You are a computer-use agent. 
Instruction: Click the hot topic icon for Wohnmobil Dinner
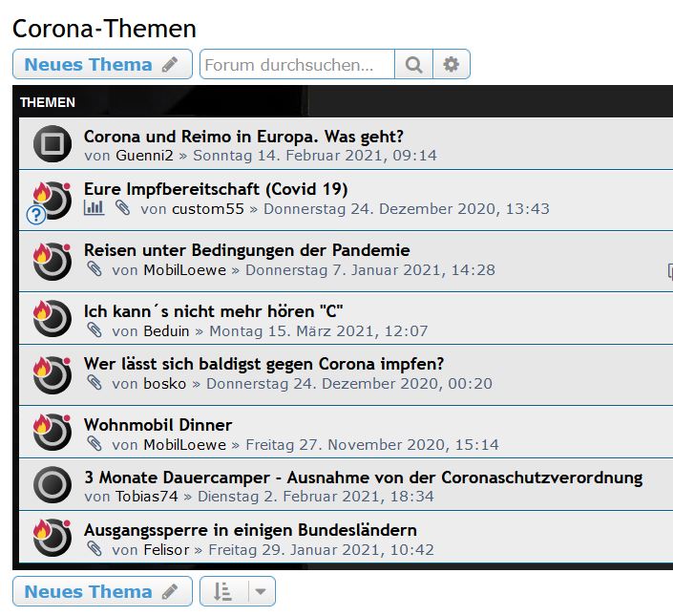point(53,432)
